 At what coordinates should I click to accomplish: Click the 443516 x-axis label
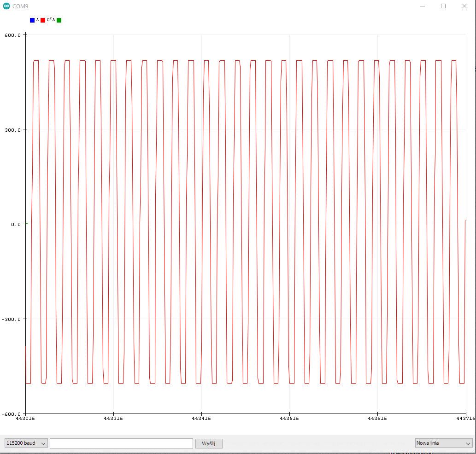pos(289,418)
